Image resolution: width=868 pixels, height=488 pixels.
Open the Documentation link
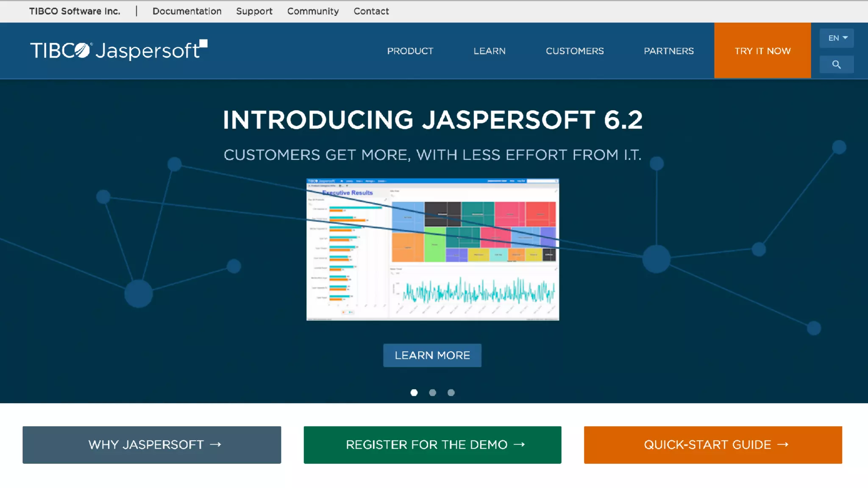pyautogui.click(x=187, y=11)
